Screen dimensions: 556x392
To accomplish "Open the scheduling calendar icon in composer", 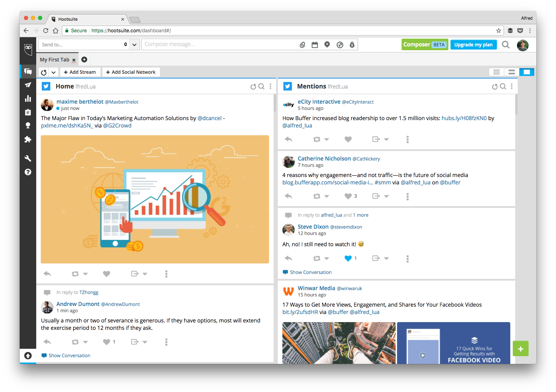I will 315,45.
